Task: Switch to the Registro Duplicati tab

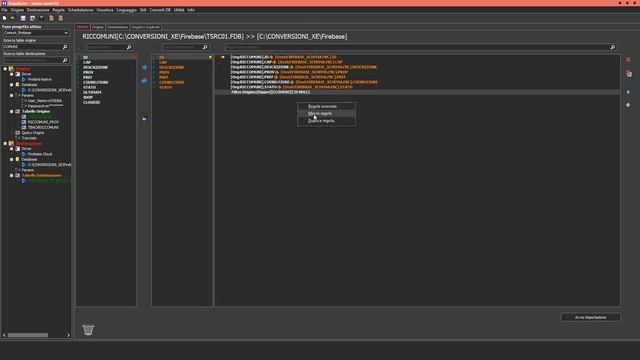Action: click(x=146, y=27)
